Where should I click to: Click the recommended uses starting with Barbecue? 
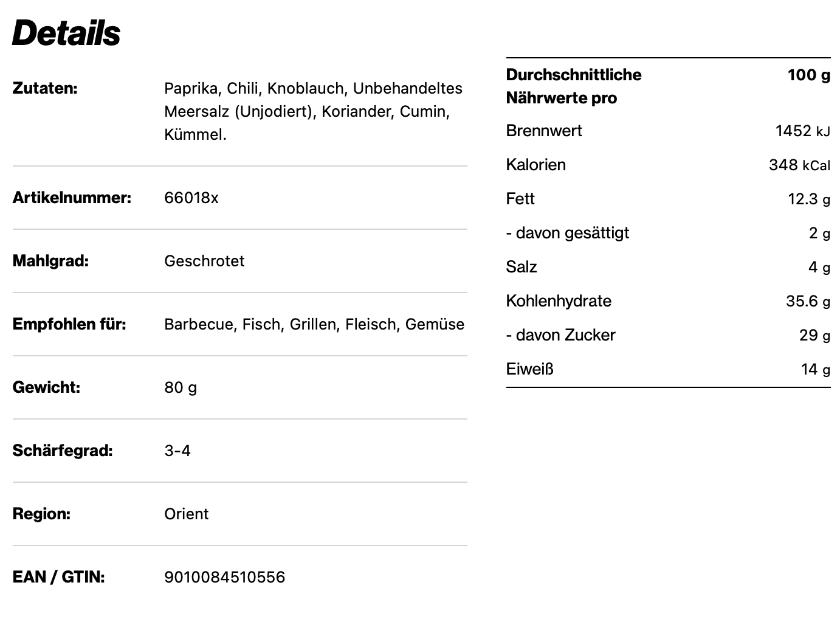pyautogui.click(x=314, y=324)
